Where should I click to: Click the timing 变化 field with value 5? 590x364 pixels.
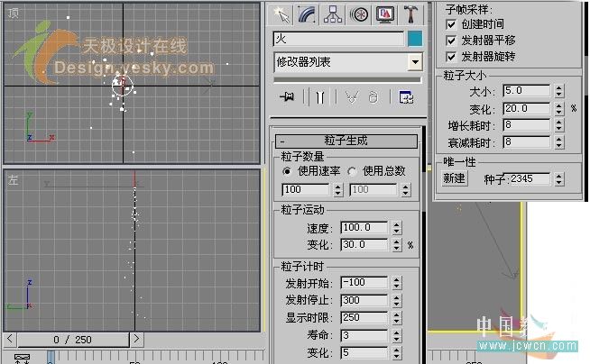364,352
